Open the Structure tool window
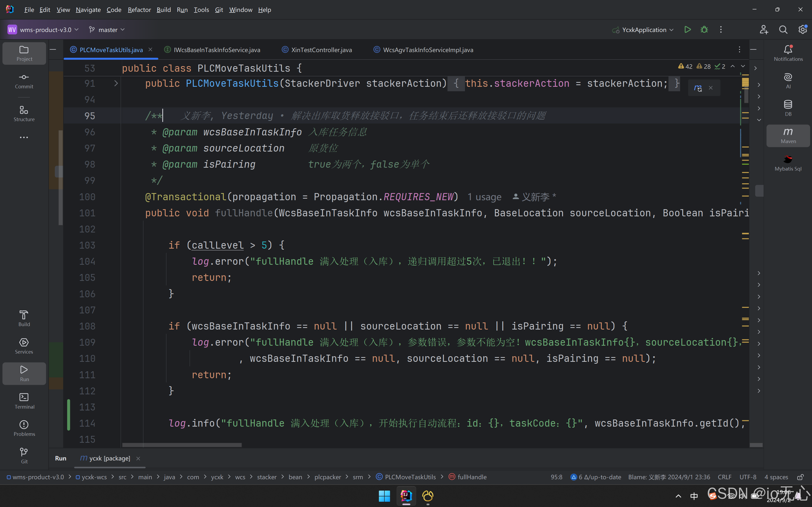Image resolution: width=812 pixels, height=507 pixels. pos(24,114)
